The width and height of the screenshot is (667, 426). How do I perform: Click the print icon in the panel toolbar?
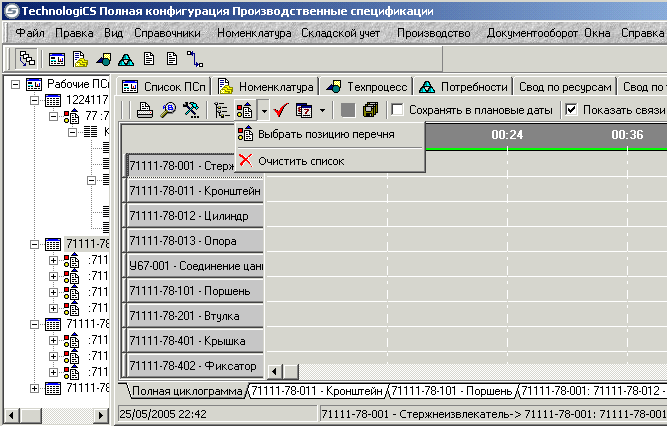tap(145, 110)
